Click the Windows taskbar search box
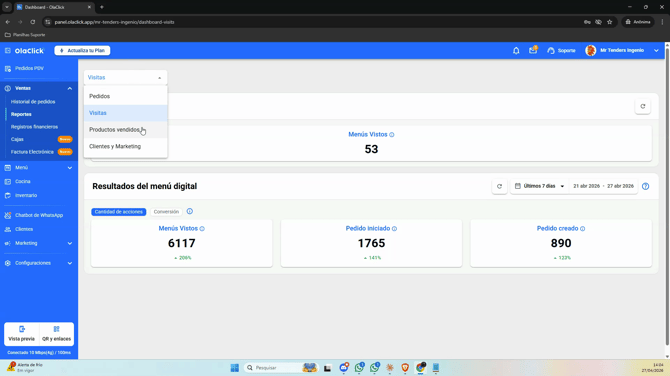The width and height of the screenshot is (670, 376). [x=281, y=367]
